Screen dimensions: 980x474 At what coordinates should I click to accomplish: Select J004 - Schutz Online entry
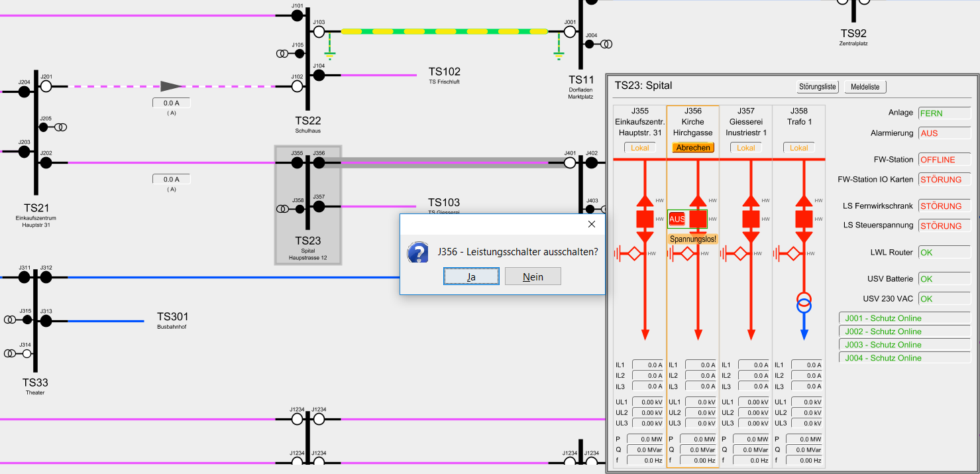pyautogui.click(x=904, y=358)
